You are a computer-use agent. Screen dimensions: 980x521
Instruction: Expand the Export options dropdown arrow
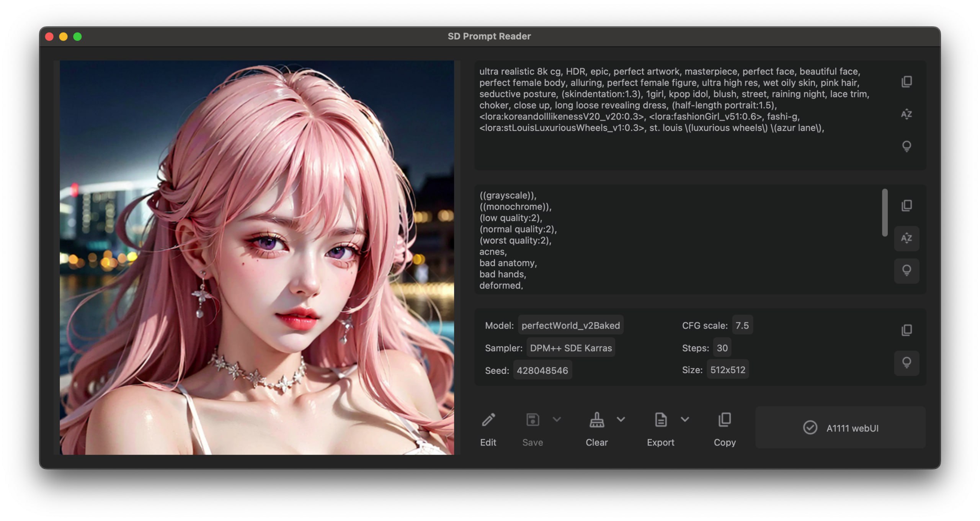pos(685,419)
